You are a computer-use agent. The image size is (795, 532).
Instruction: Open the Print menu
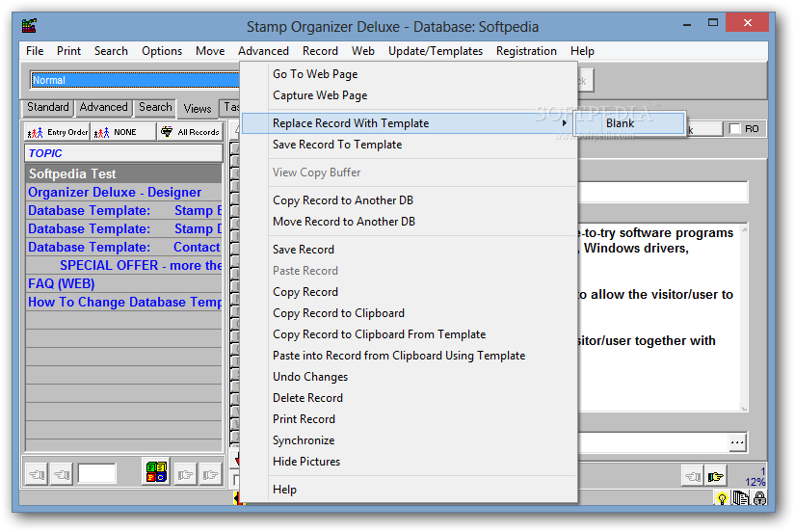(x=68, y=51)
